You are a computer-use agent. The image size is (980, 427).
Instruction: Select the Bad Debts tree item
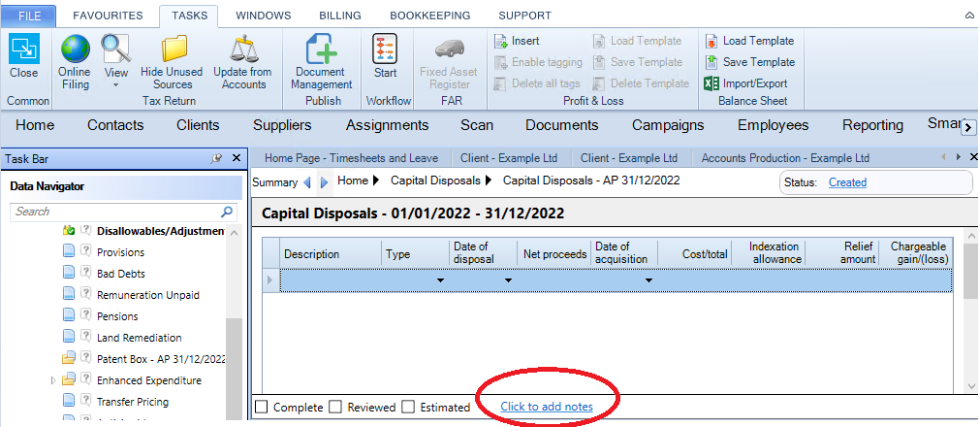coord(120,274)
